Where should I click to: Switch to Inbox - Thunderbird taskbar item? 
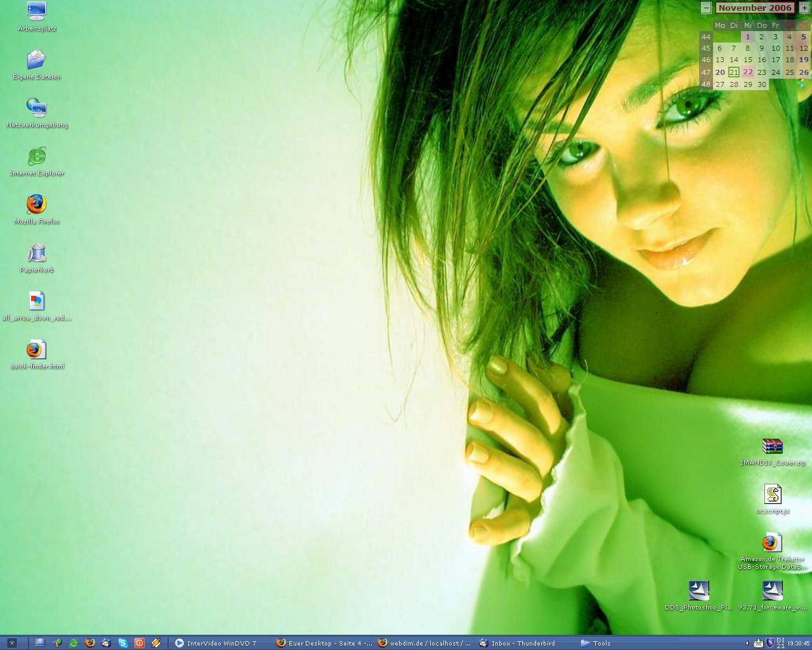pyautogui.click(x=518, y=643)
